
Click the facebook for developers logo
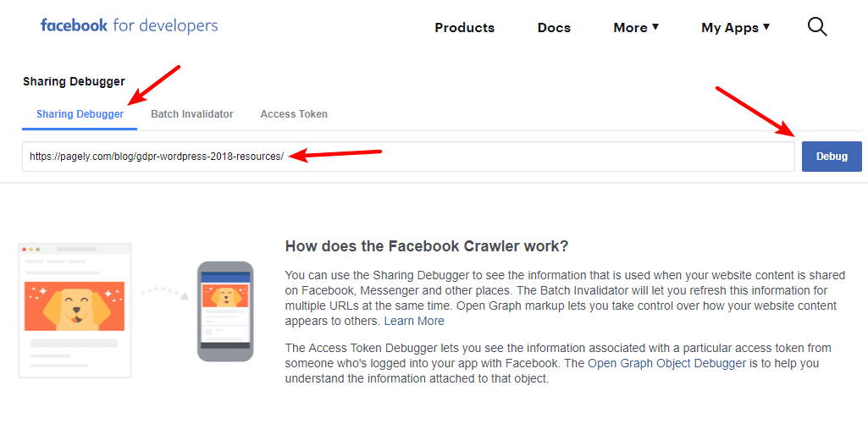point(129,25)
